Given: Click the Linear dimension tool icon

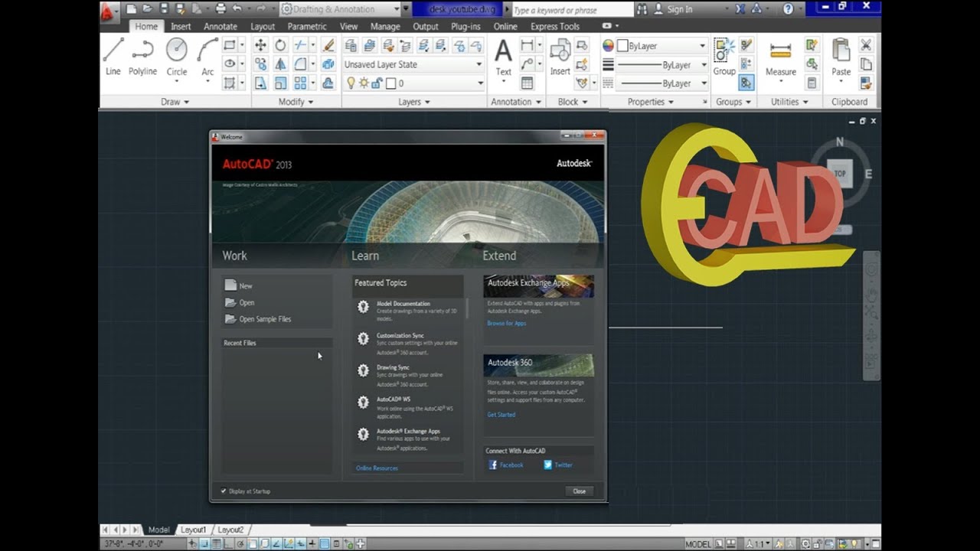Looking at the screenshot, I should pos(528,45).
